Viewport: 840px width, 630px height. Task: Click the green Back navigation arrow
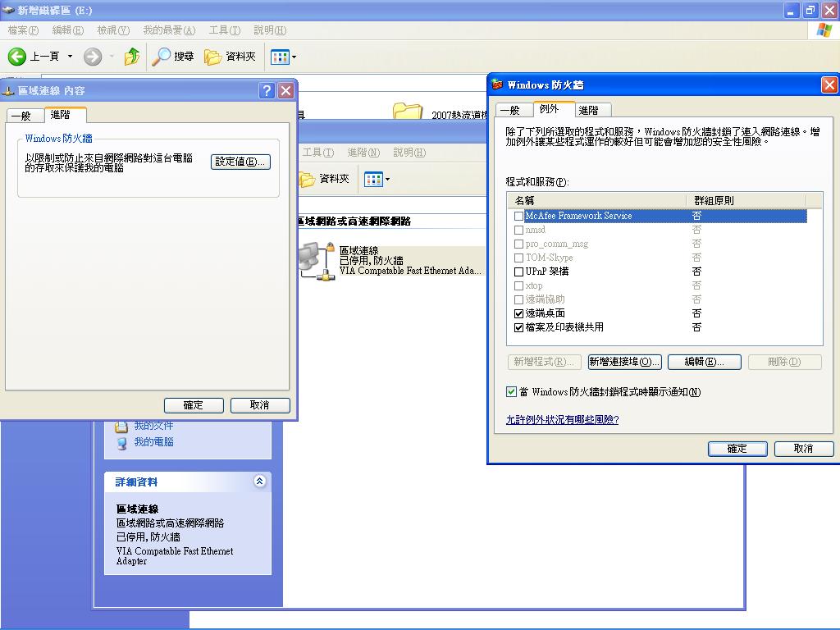[18, 56]
